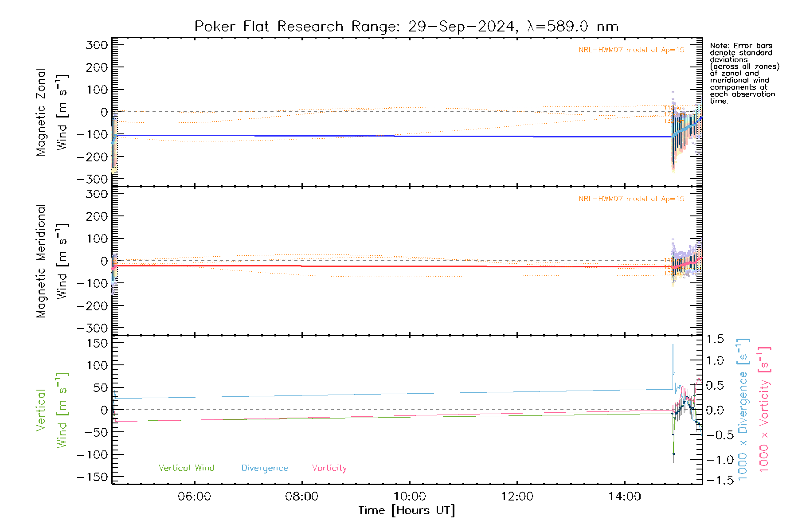Image resolution: width=798 pixels, height=532 pixels.
Task: Click the 'Time [Hours UT]' axis label
Action: click(406, 510)
